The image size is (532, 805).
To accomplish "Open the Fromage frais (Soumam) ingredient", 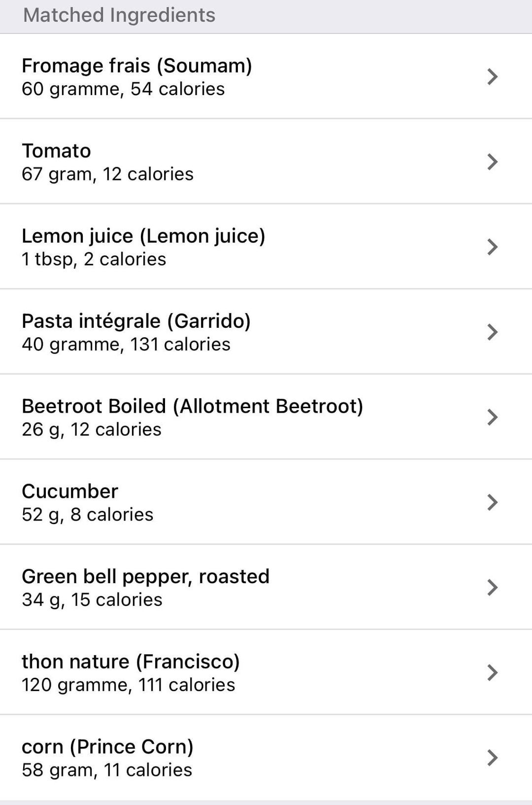I will pyautogui.click(x=137, y=76).
